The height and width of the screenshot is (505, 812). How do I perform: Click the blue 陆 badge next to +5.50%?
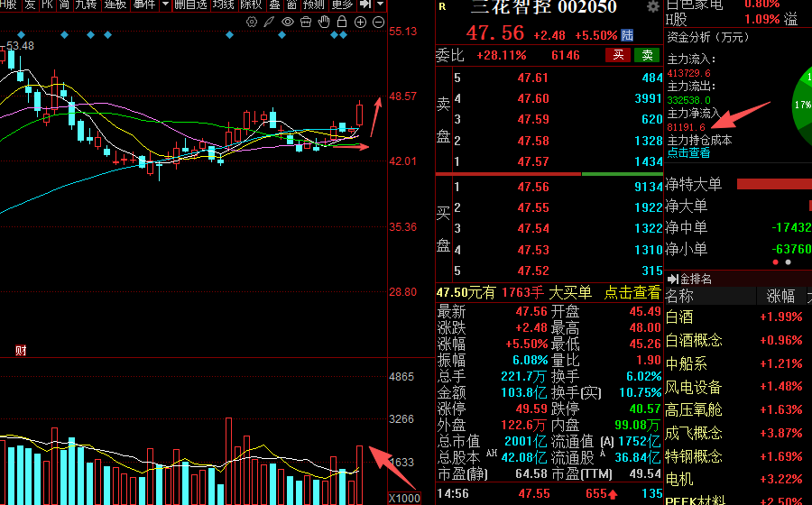(x=627, y=35)
